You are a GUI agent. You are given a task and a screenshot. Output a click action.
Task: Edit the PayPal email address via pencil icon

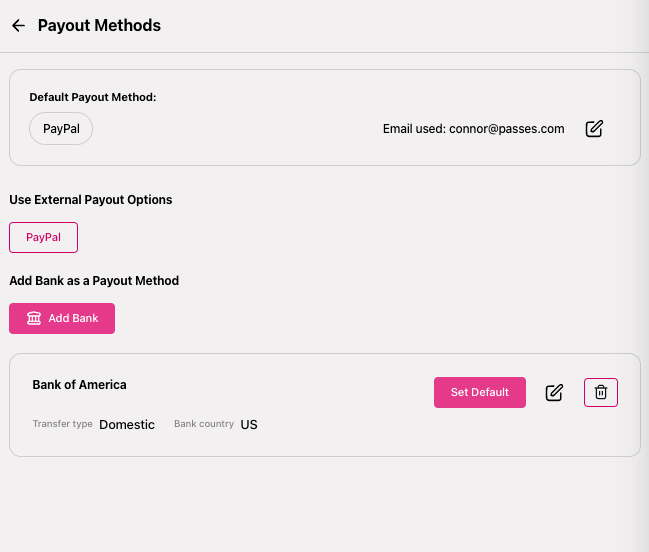pos(594,129)
